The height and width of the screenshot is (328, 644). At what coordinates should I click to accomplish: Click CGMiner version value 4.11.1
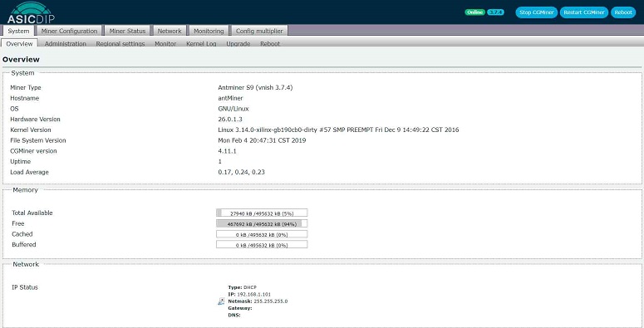[227, 151]
